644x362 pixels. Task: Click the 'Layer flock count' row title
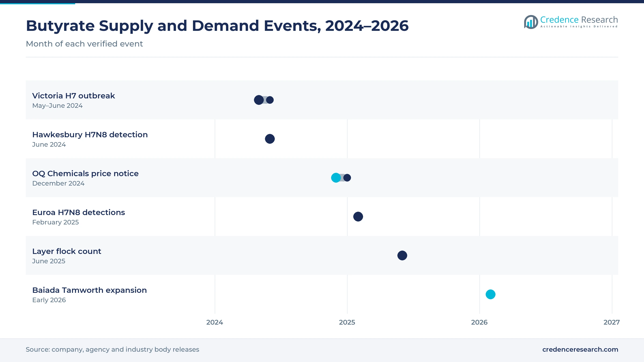67,251
